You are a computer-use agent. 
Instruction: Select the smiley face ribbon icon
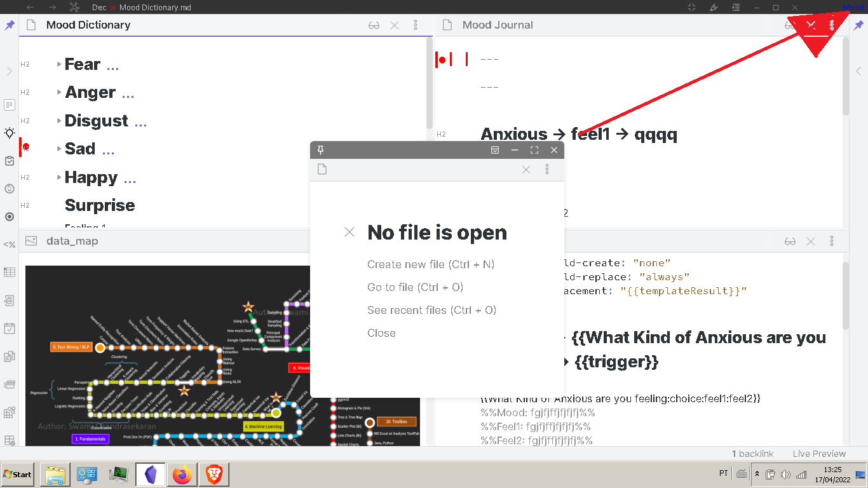[x=9, y=189]
